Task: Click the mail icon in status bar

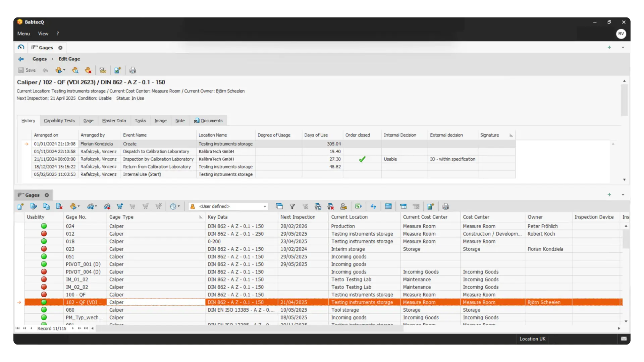Action: pyautogui.click(x=624, y=339)
